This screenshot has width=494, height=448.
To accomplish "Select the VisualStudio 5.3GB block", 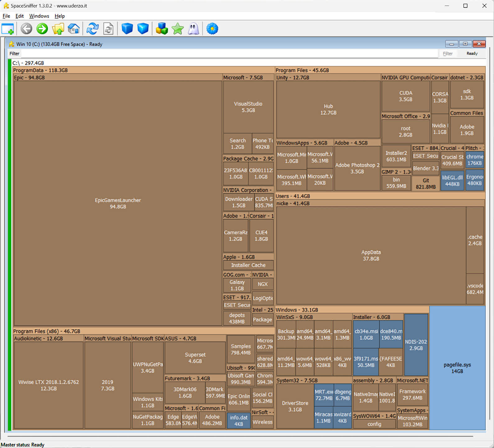I will point(248,107).
